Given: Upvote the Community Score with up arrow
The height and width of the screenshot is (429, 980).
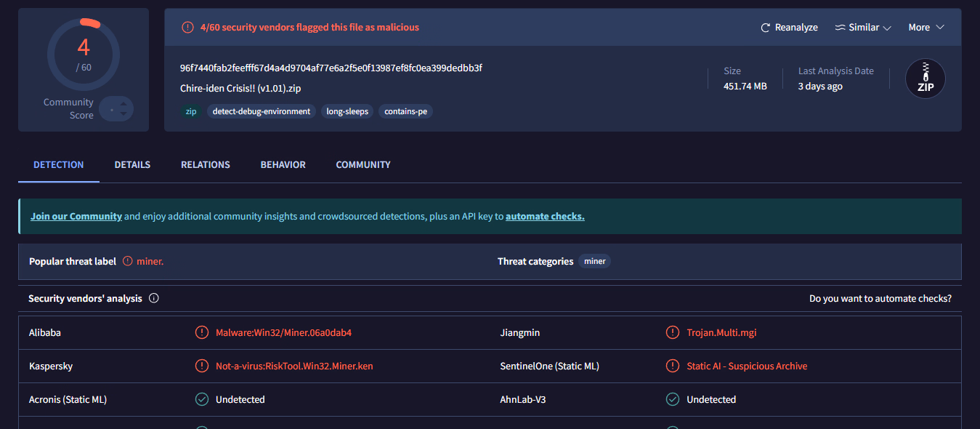Looking at the screenshot, I should 123,104.
